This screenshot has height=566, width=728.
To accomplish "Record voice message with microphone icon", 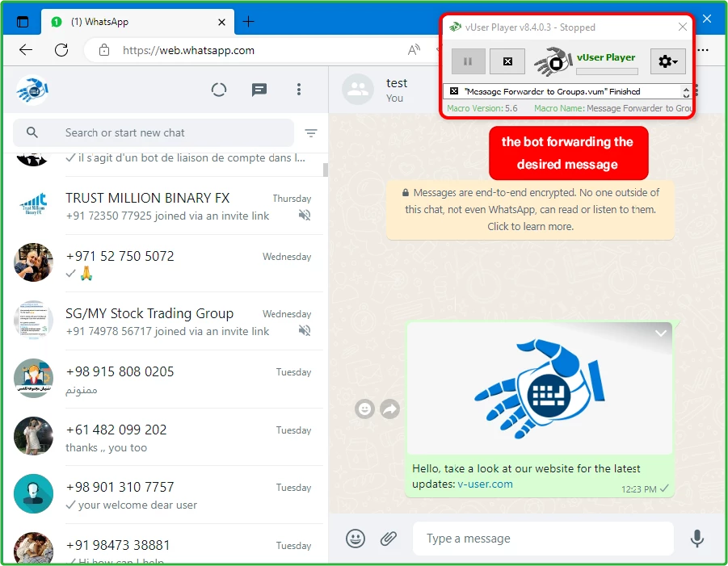I will click(x=697, y=539).
